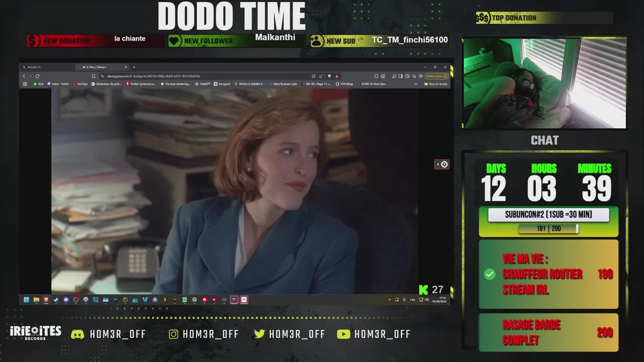Switch to the Accueil / X browser tab
This screenshot has height=362, width=644.
click(48, 67)
